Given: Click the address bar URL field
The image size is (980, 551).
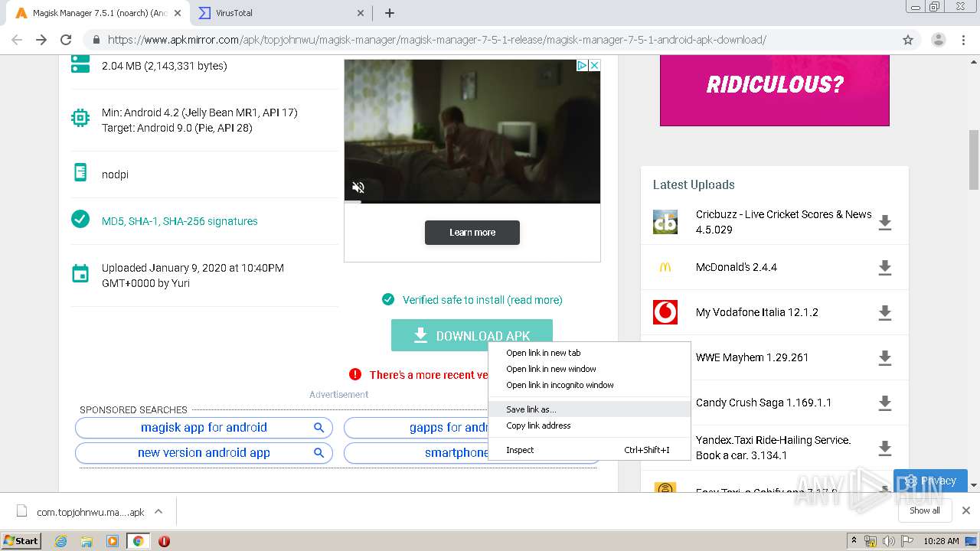Looking at the screenshot, I should 490,40.
